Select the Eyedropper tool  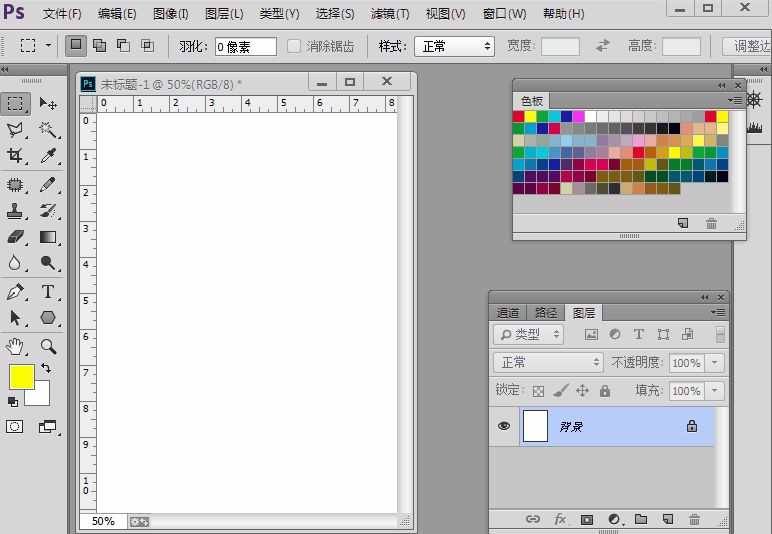pos(48,156)
